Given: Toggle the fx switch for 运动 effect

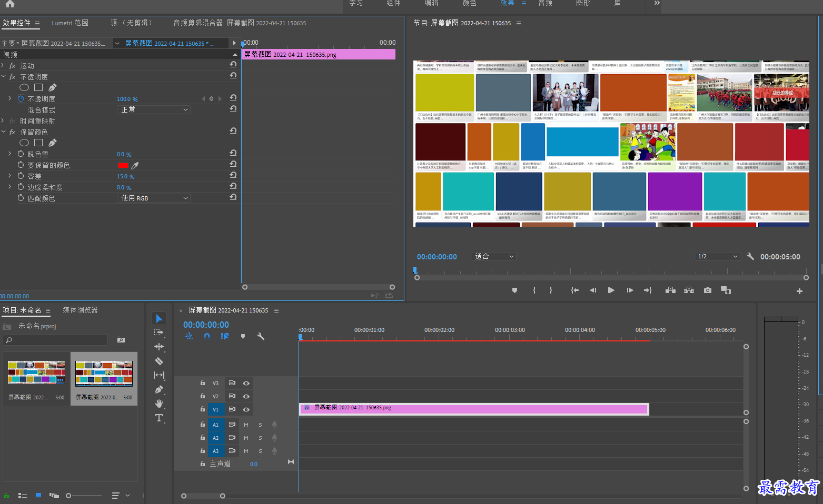Looking at the screenshot, I should tap(13, 66).
